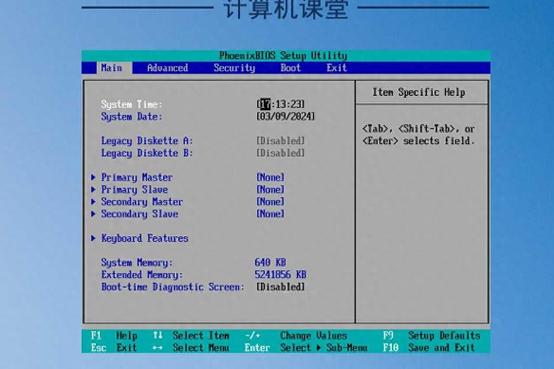554x369 pixels.
Task: Click the Boot-time Diagnostic Screen label
Action: (x=172, y=287)
